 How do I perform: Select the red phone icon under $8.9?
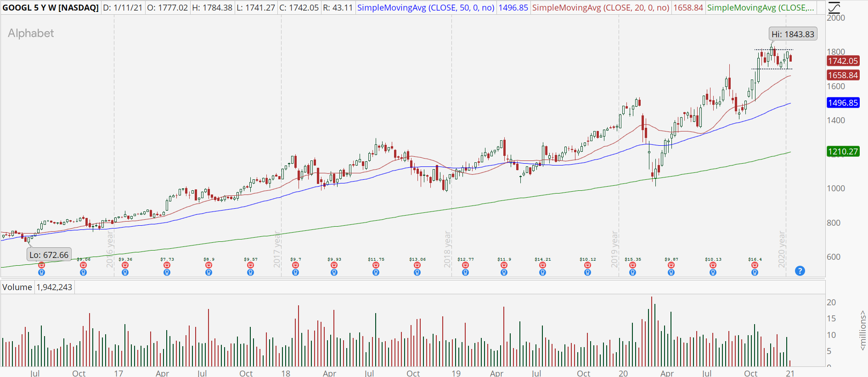click(x=209, y=265)
